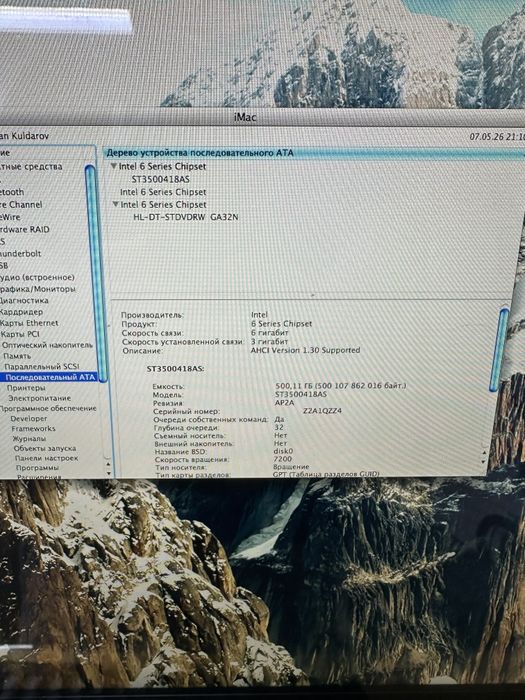Click the serial number value Z2A1QZZ4

tap(322, 411)
